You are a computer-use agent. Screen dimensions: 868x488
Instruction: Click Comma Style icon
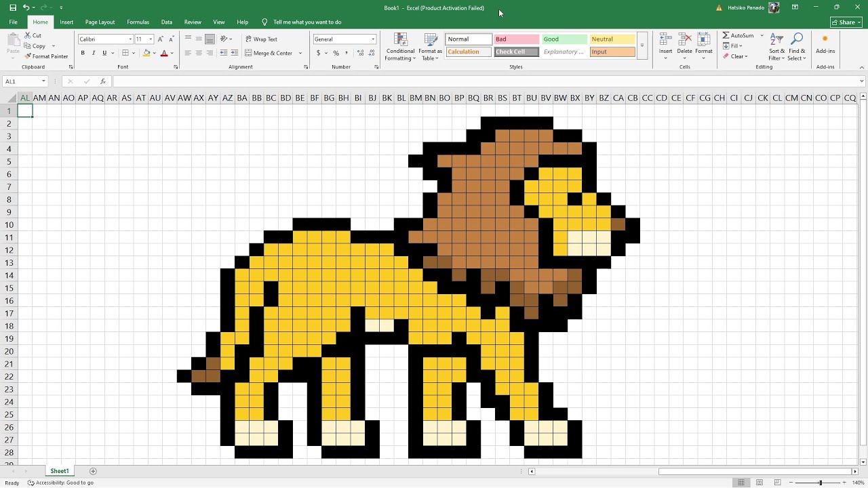[347, 53]
